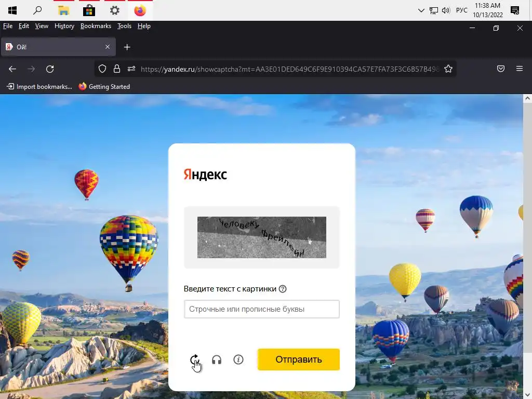532x399 pixels.
Task: Open a new tab with plus button
Action: pyautogui.click(x=127, y=47)
